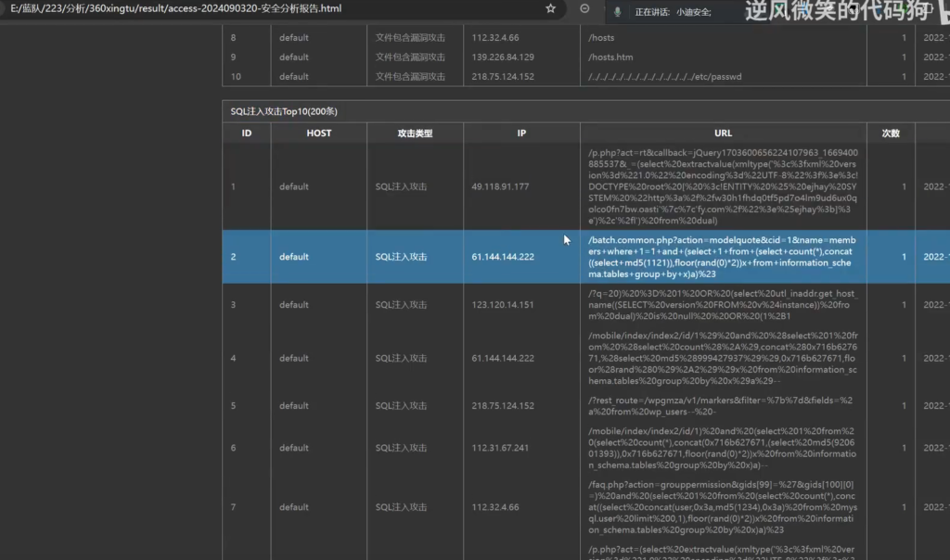Click IP 61.144.144.222 in SQL row 4

pos(503,359)
